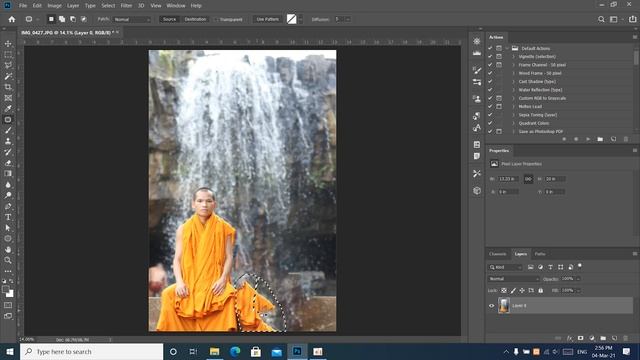Click link width and height button in Properties
Viewport: 640px width, 360px height.
pos(528,179)
